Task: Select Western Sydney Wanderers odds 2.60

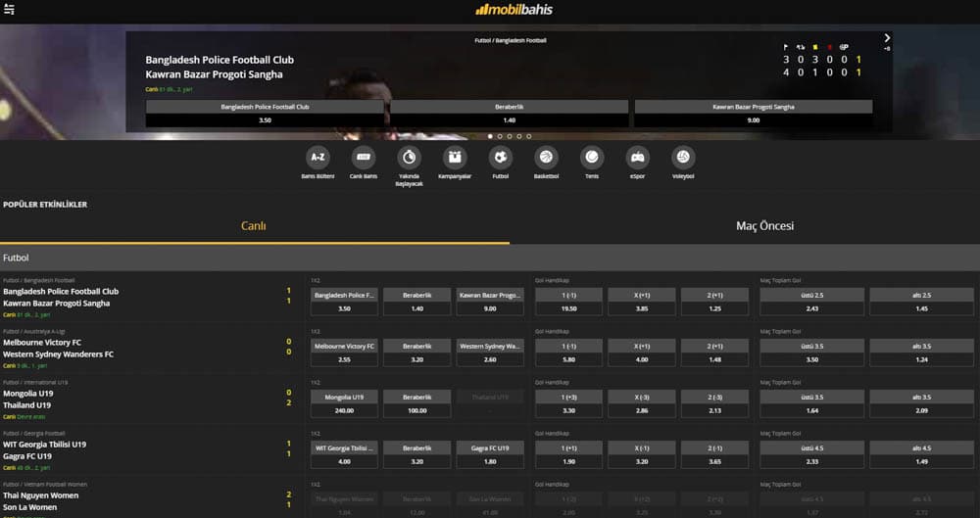Action: coord(490,353)
